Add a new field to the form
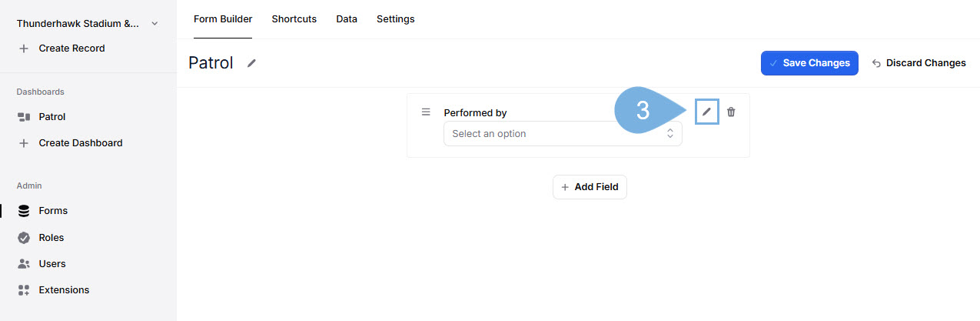 (x=590, y=187)
